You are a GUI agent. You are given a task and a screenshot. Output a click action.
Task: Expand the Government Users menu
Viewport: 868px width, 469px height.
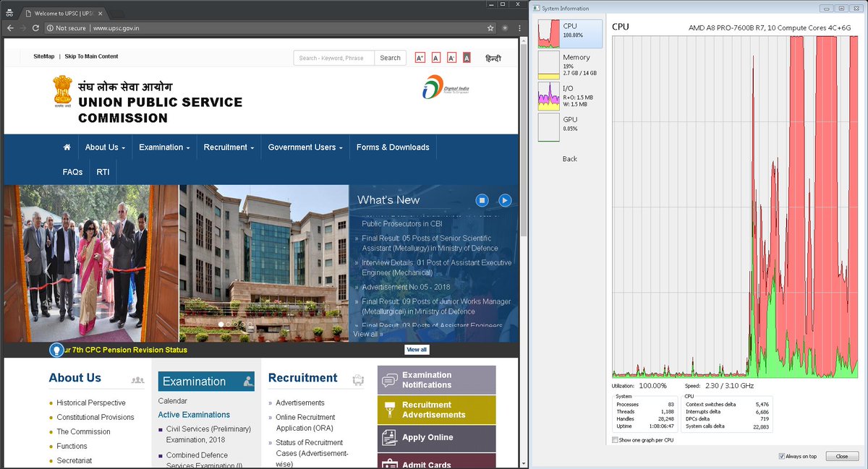point(305,147)
